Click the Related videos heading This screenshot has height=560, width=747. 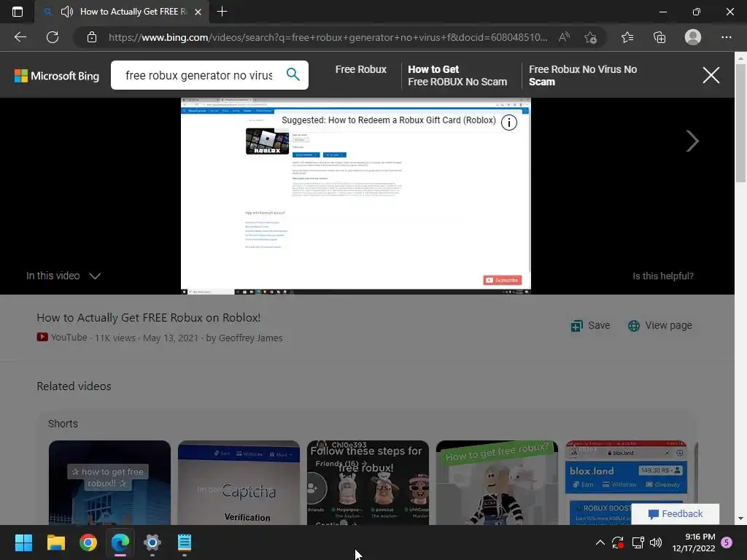pyautogui.click(x=74, y=386)
